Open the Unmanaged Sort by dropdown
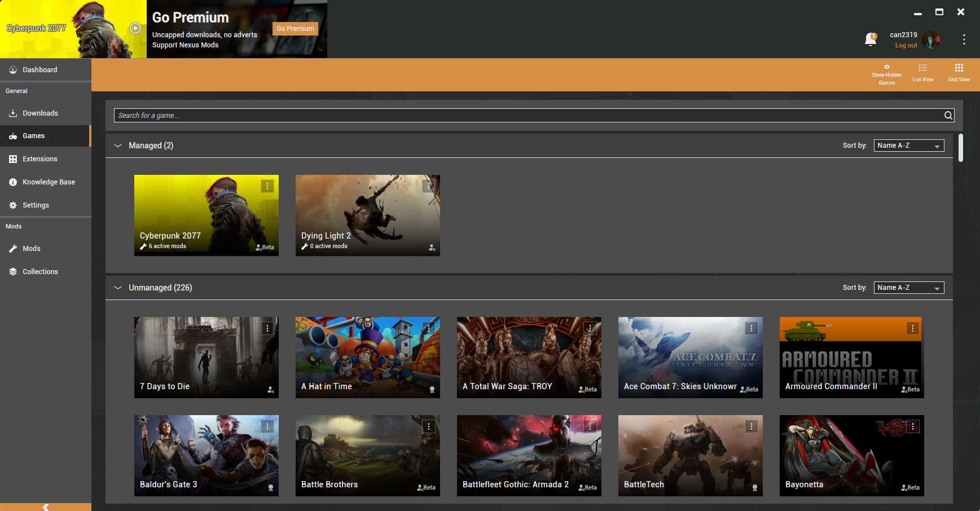Image resolution: width=980 pixels, height=511 pixels. pyautogui.click(x=909, y=288)
